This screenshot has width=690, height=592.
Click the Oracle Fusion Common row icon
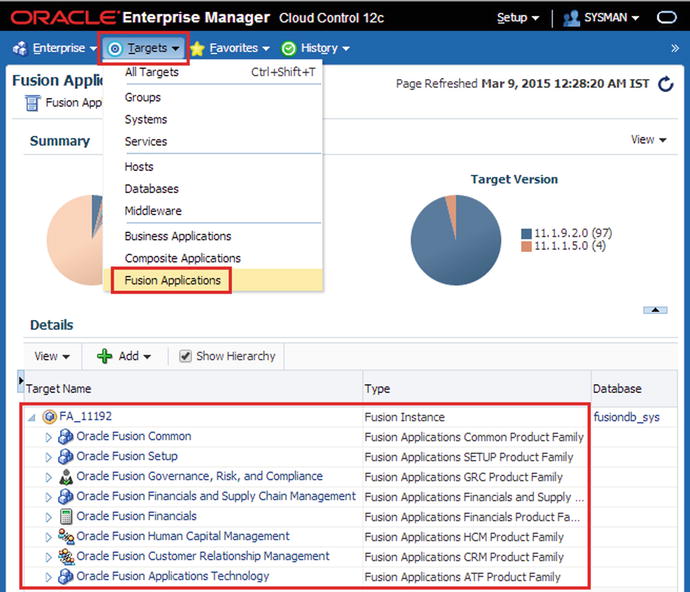66,437
